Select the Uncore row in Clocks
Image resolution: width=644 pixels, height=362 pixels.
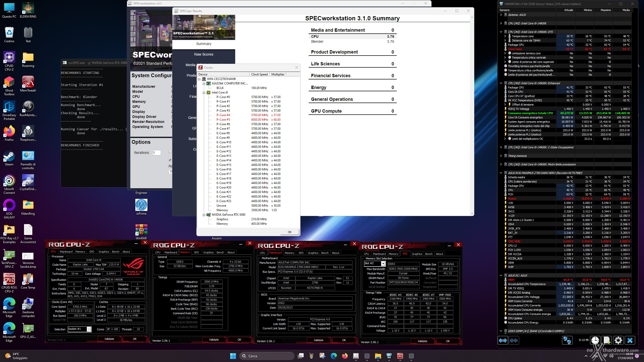coord(249,206)
